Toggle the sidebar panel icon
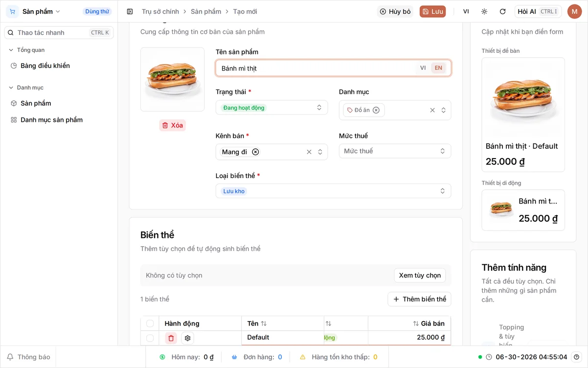This screenshot has height=368, width=588. pos(130,11)
